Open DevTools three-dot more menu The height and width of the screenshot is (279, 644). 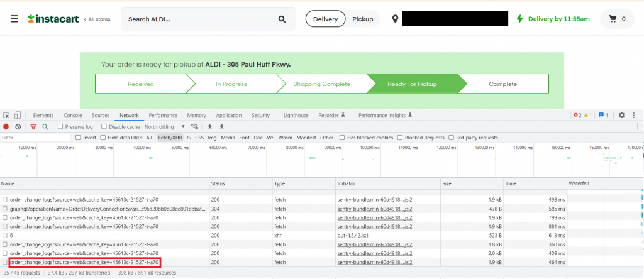634,115
